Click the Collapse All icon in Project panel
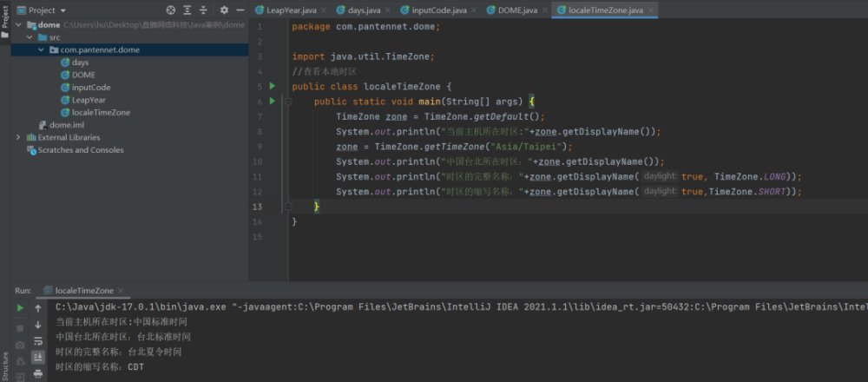Screen dimensions: 868x382 203,10
